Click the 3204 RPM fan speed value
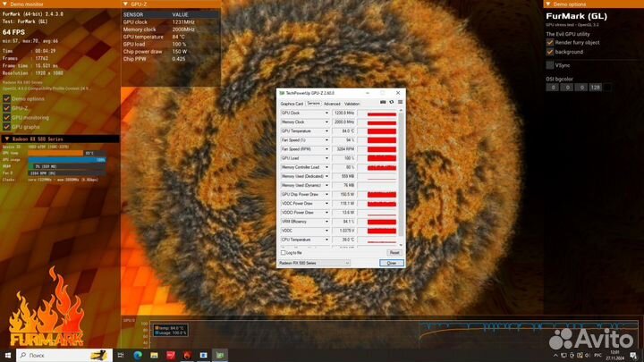644x362 pixels. (343, 149)
